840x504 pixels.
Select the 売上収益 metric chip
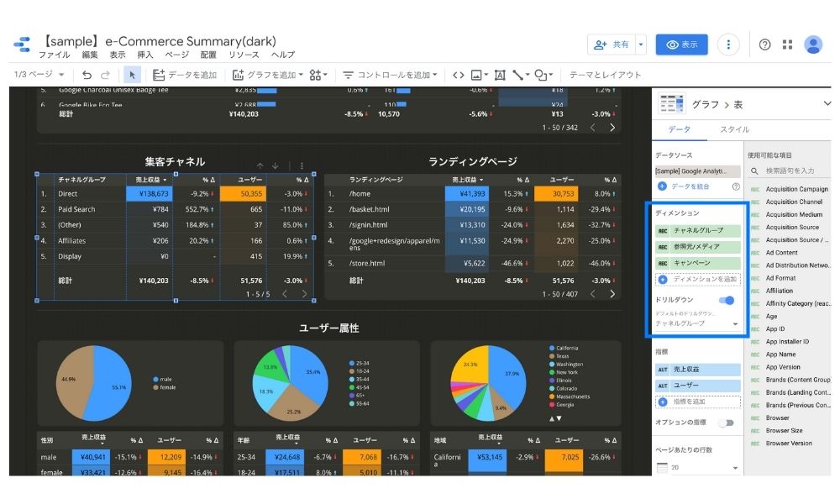coord(697,370)
